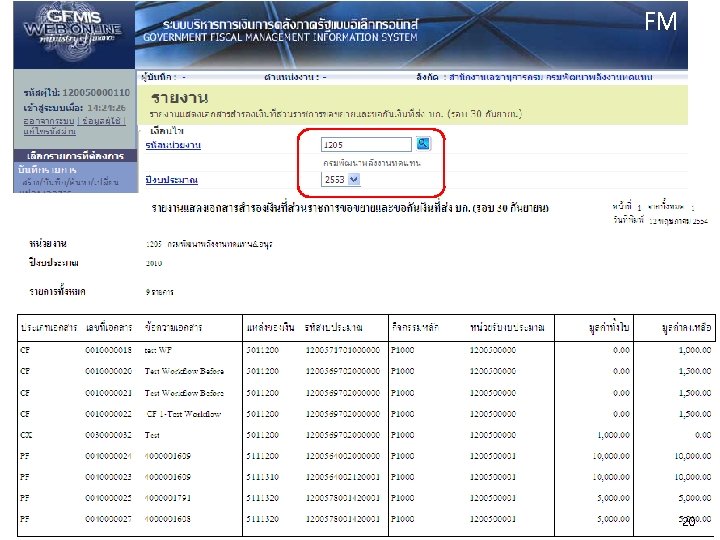Click the rightmost column header, มูลค่าคงเหลือ
This screenshot has width=720, height=540.
pyautogui.click(x=686, y=328)
